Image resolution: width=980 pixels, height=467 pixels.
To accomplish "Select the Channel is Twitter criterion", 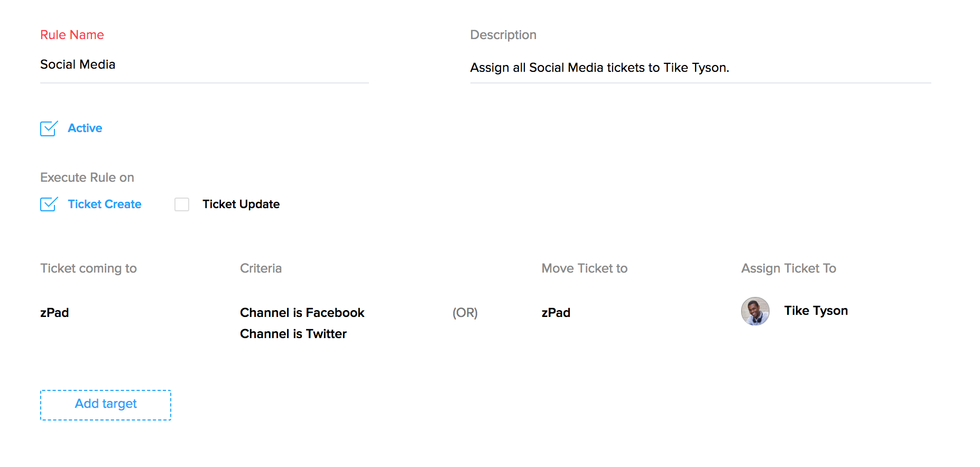I will pyautogui.click(x=293, y=334).
